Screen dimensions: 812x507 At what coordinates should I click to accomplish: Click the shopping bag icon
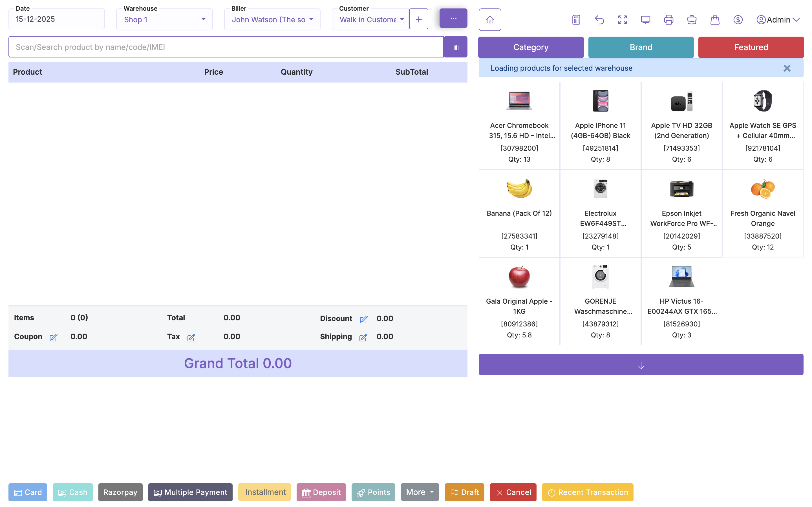(715, 19)
